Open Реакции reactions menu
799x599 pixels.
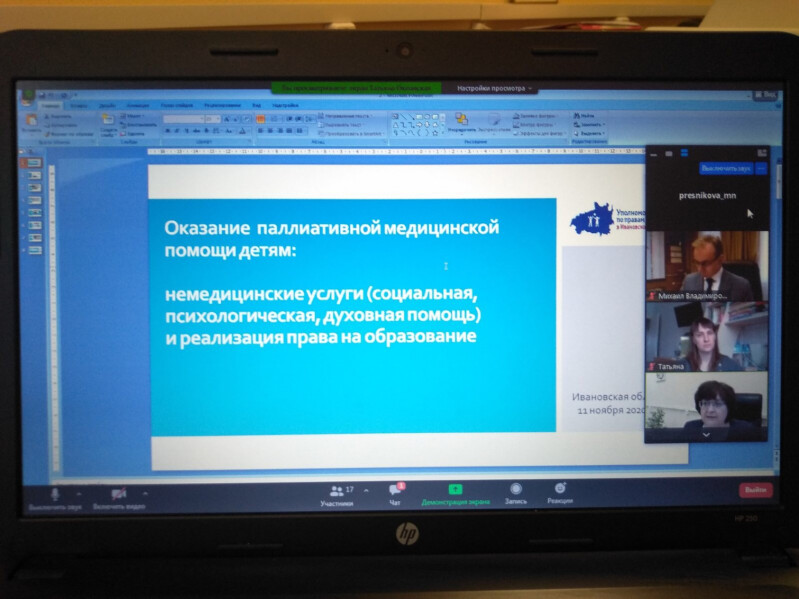[560, 490]
